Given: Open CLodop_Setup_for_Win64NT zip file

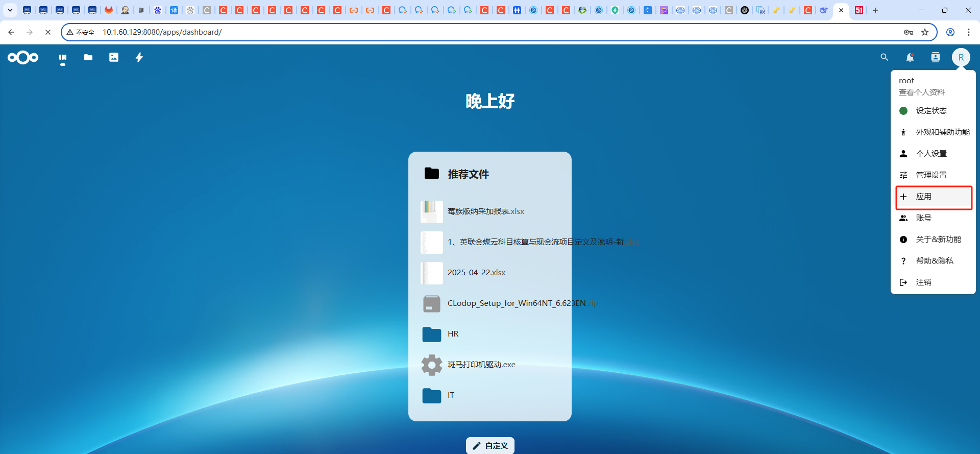Looking at the screenshot, I should click(x=490, y=303).
